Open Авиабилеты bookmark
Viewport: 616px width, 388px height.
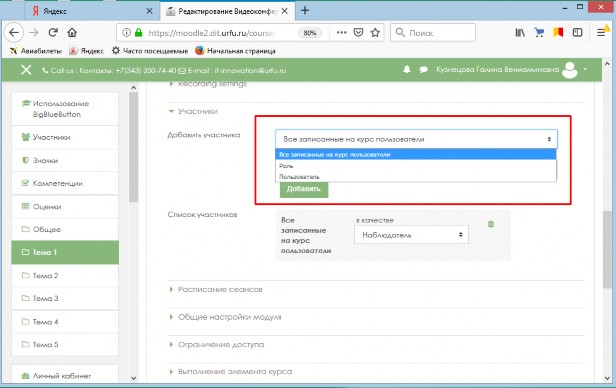pos(36,51)
